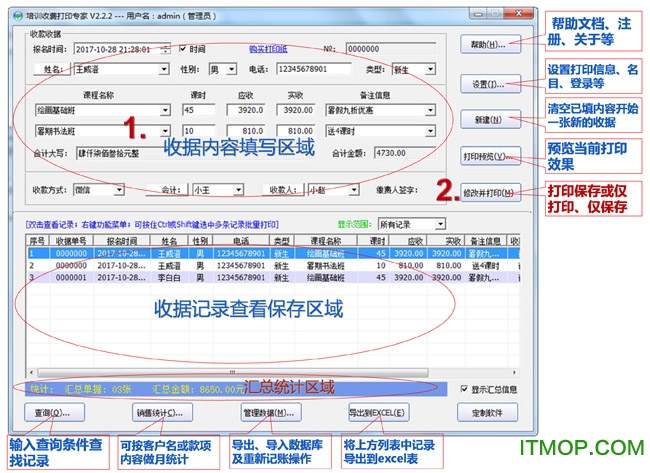650x473 pixels.
Task: Click the 定制软件 button
Action: click(488, 412)
